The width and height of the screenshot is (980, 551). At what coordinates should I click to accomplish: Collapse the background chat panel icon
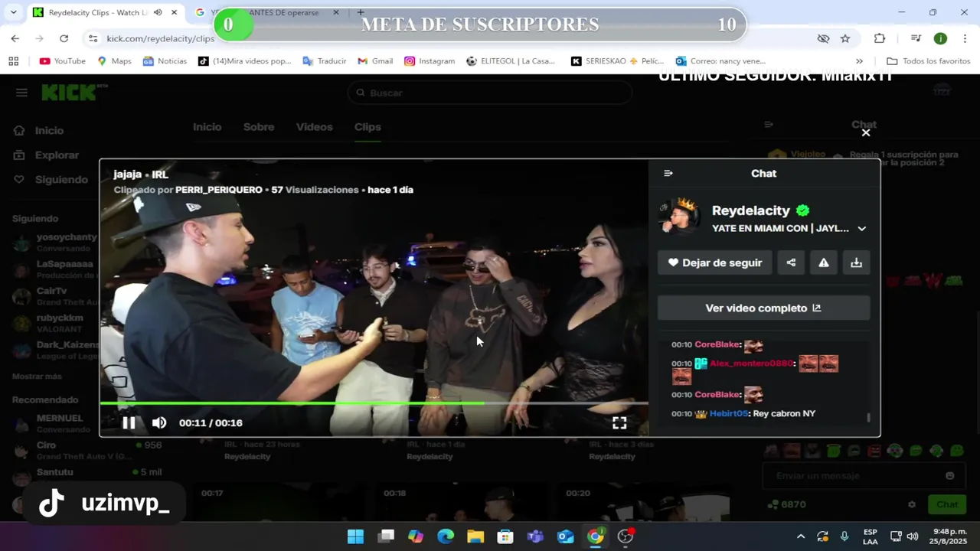coord(769,124)
